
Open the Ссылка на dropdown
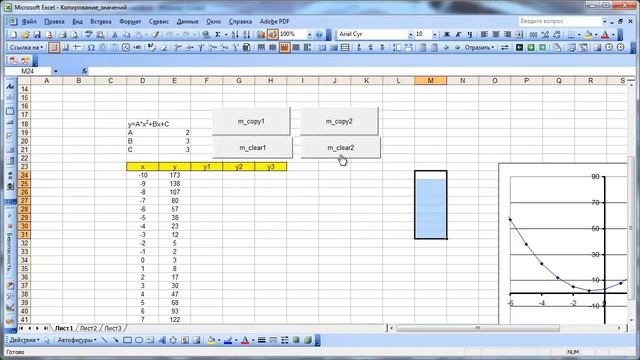(x=27, y=48)
